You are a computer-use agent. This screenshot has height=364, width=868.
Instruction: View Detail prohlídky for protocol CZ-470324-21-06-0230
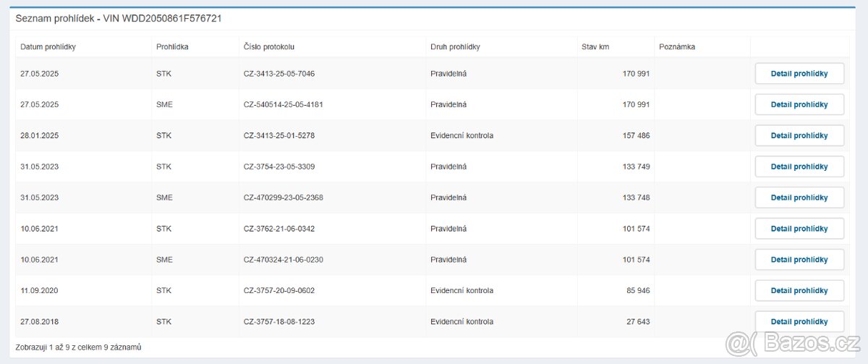[x=799, y=260]
